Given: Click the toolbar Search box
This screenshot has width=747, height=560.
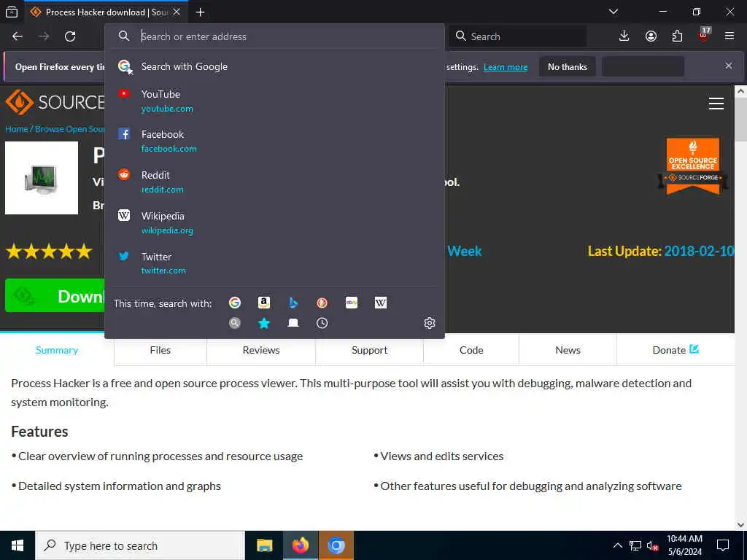Looking at the screenshot, I should click(x=517, y=36).
